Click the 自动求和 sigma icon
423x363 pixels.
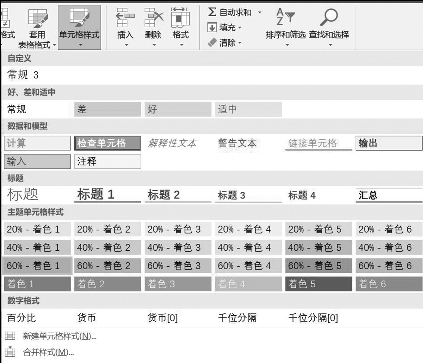point(212,12)
